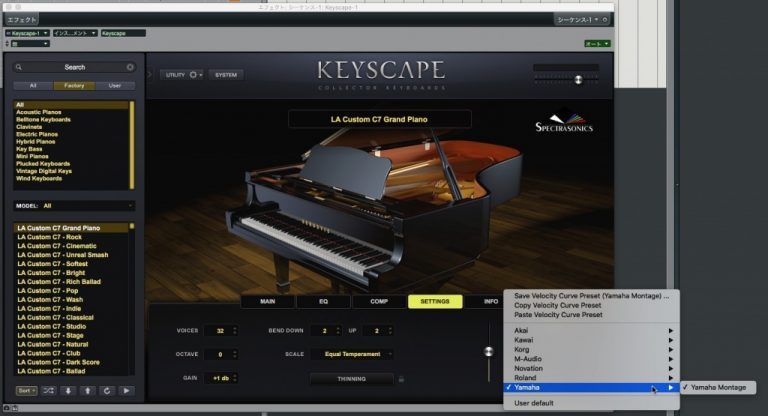Click the gear icon beside UTILITY
The height and width of the screenshot is (416, 768).
[x=193, y=75]
